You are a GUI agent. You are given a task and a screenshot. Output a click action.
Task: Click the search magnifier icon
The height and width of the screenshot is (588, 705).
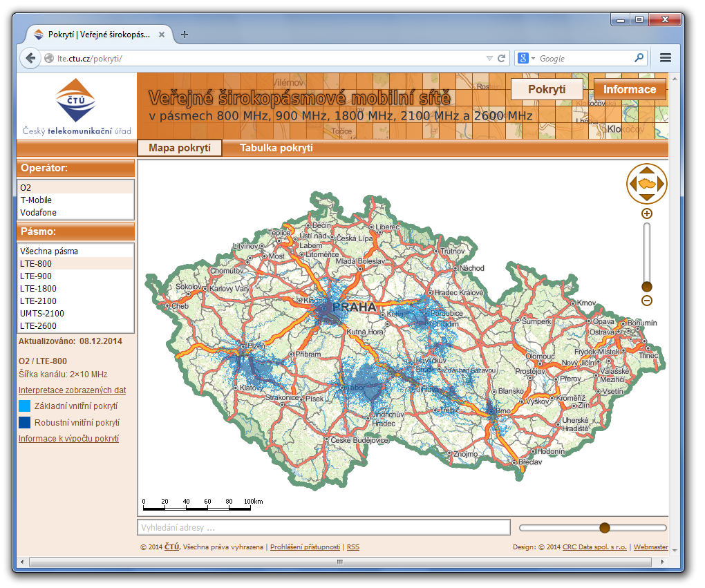(x=639, y=58)
